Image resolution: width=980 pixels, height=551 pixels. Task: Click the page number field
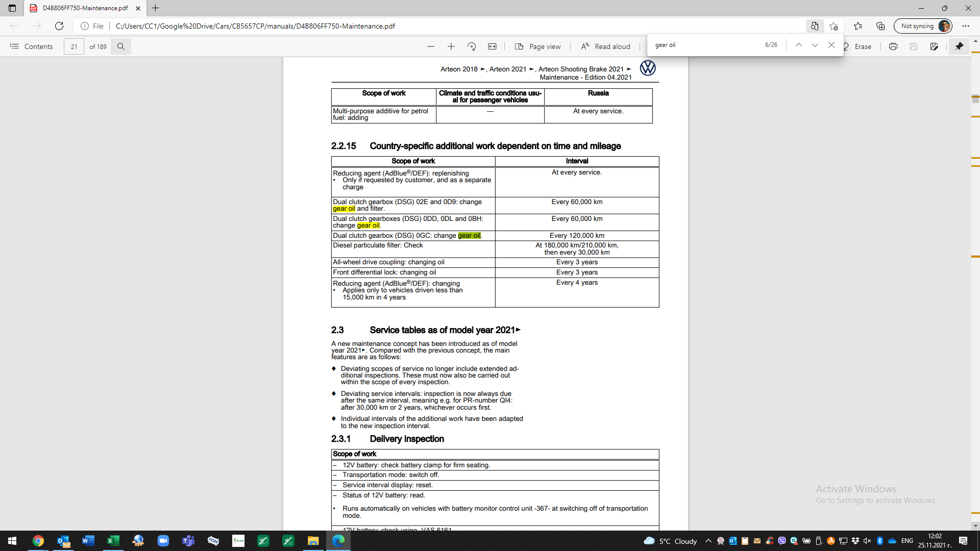coord(74,46)
